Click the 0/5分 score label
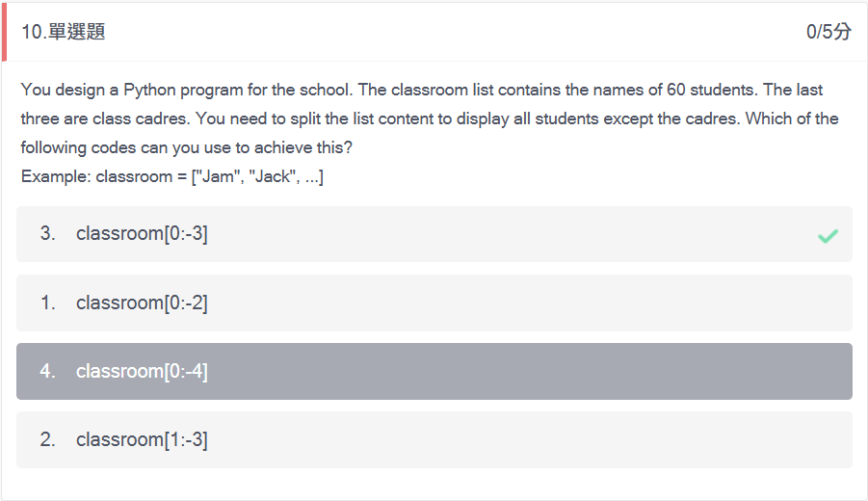 829,32
